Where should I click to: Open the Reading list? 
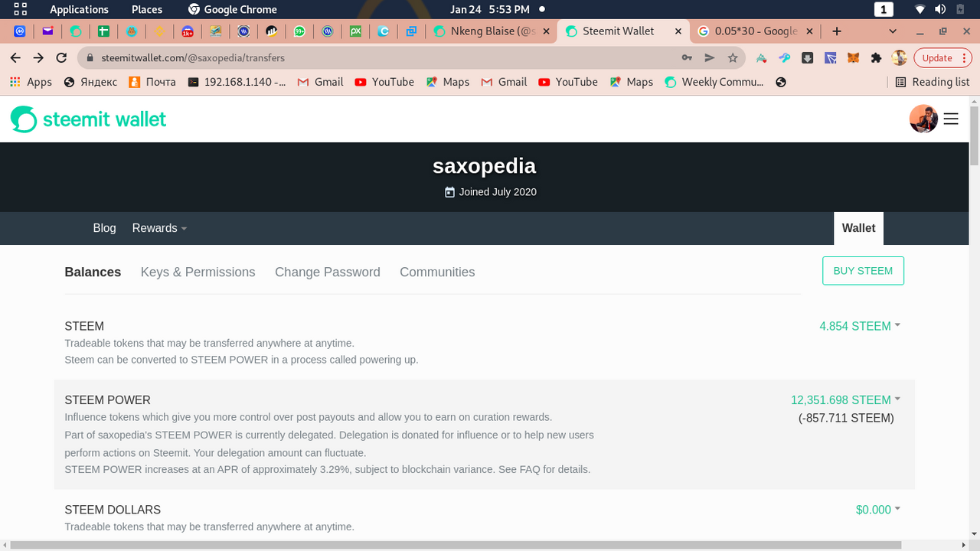pos(932,82)
